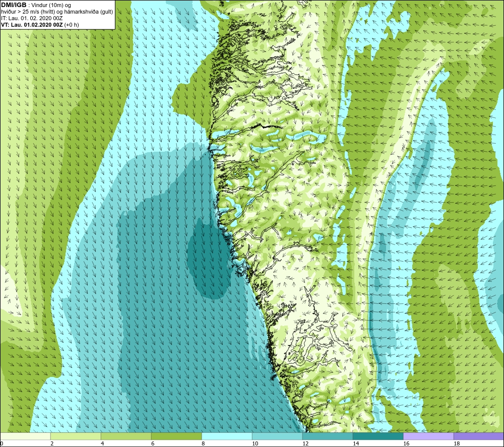
Task: Click the scale label '10'
Action: point(255,444)
